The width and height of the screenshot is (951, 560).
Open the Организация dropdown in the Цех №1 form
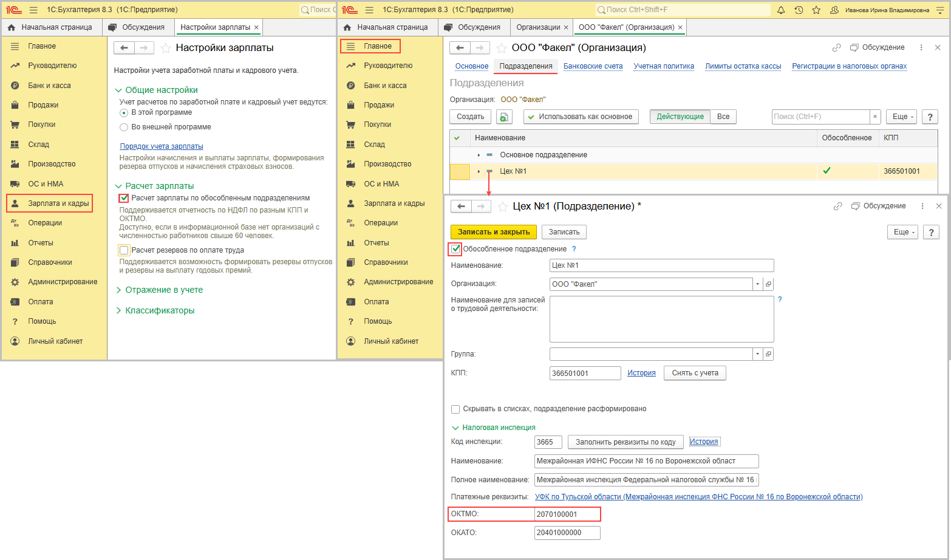pyautogui.click(x=757, y=284)
